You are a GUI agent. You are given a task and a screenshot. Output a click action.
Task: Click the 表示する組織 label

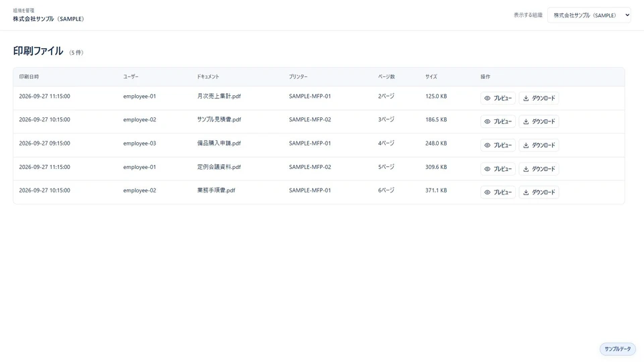tap(528, 15)
